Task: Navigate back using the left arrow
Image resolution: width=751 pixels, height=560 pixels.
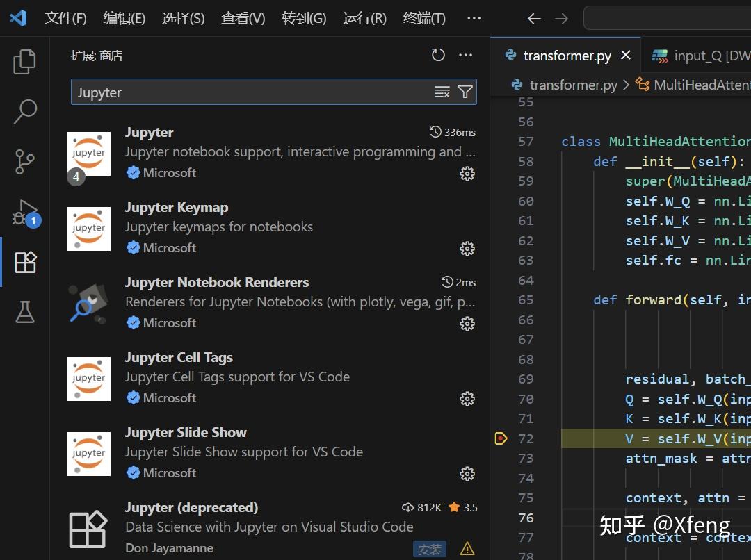Action: [533, 19]
